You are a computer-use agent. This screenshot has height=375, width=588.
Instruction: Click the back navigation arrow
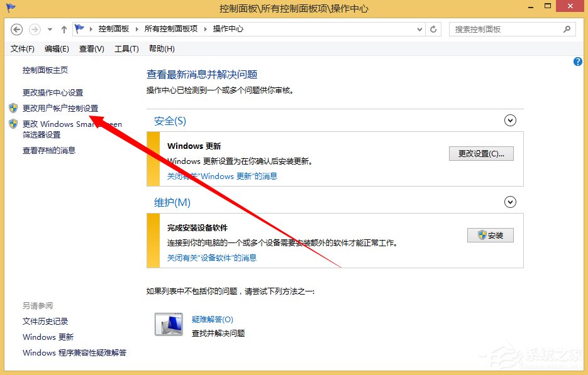click(x=17, y=29)
